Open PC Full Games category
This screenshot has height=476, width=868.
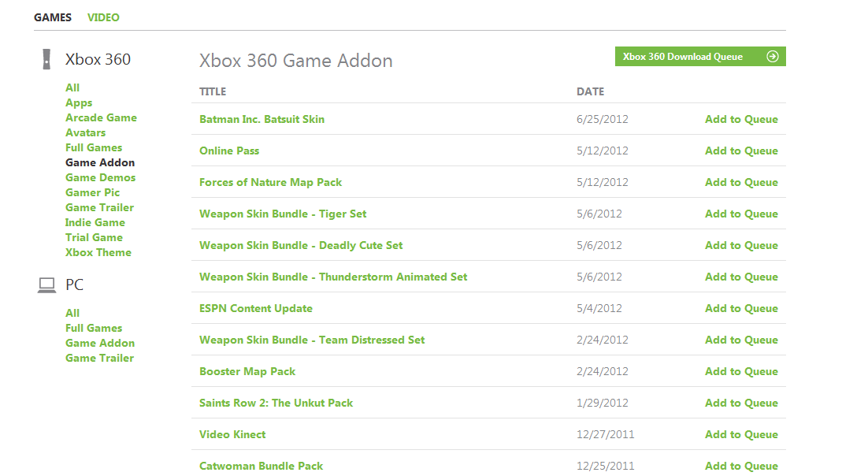(94, 328)
